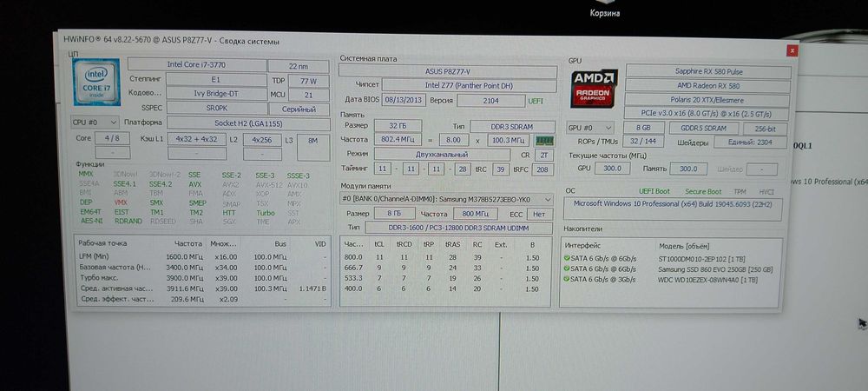Click the 08/13/2013 BIOS date field
Viewport: 868px width, 391px height.
[x=403, y=100]
